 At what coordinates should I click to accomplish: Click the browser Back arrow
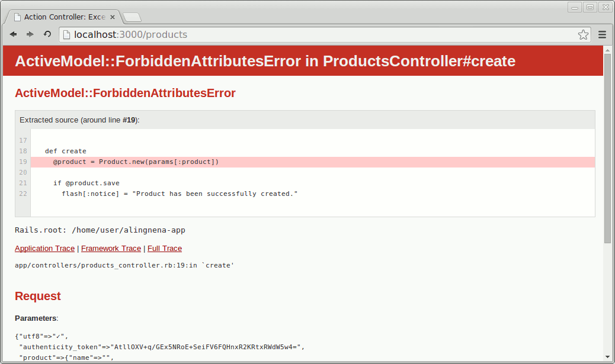[x=13, y=34]
